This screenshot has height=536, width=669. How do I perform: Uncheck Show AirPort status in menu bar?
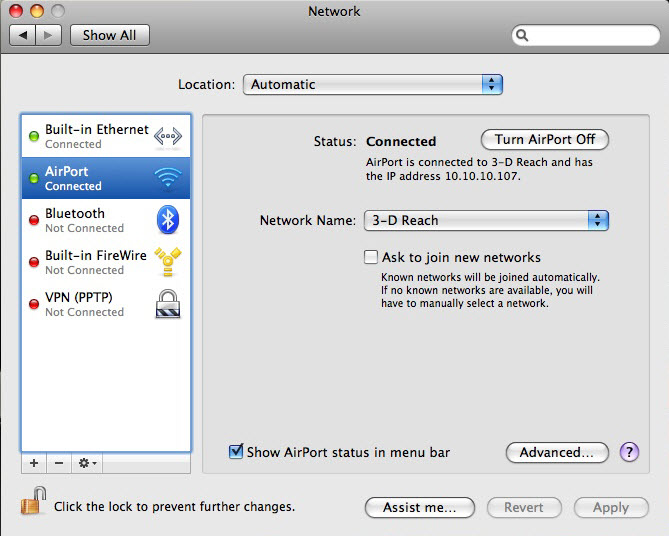click(x=236, y=452)
